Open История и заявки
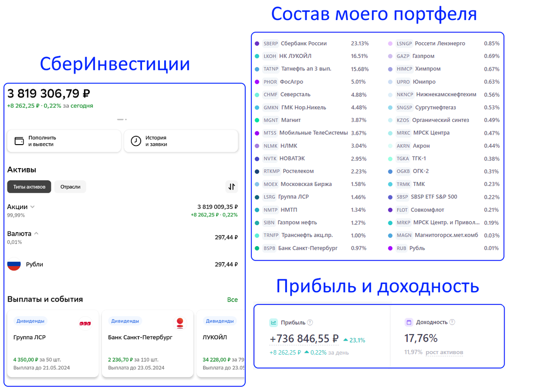This screenshot has width=534, height=392. coord(181,141)
